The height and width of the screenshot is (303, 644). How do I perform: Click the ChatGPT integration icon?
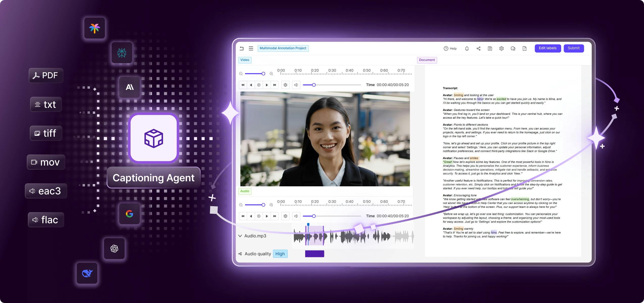(114, 248)
